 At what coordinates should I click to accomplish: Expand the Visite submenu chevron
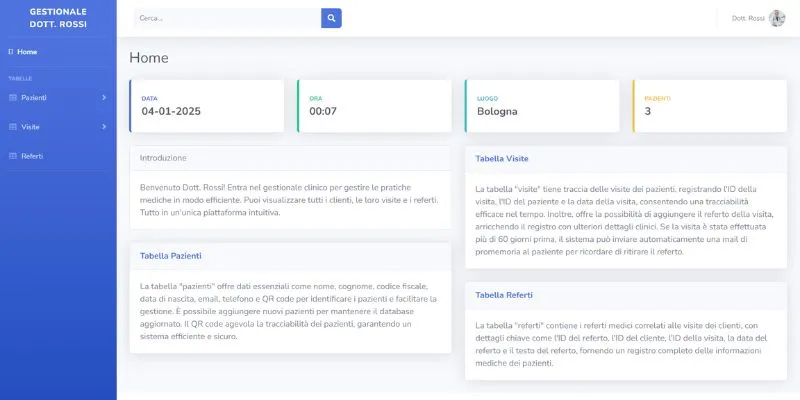(104, 127)
